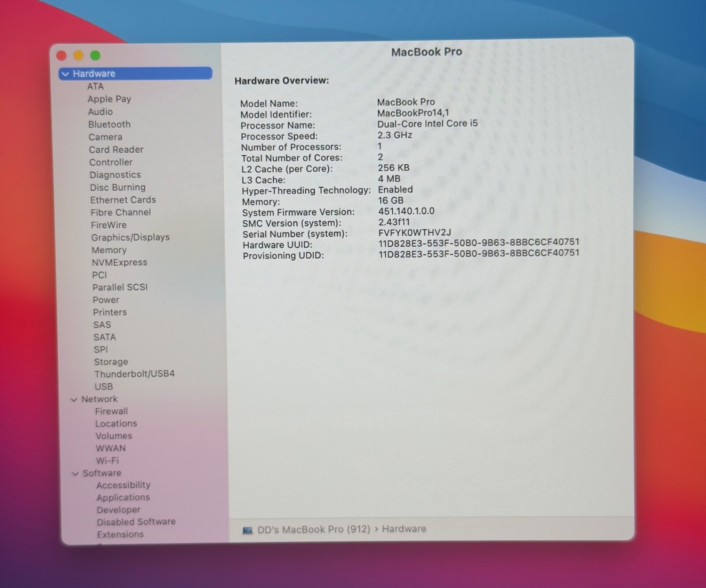The width and height of the screenshot is (706, 588).
Task: Select Printers in the sidebar
Action: [x=110, y=313]
